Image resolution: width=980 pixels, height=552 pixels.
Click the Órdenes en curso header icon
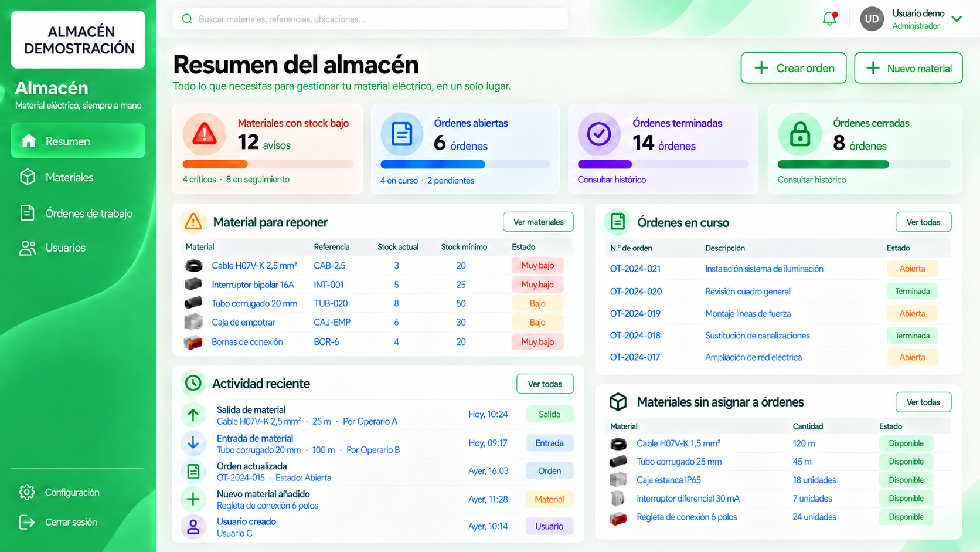pos(617,222)
